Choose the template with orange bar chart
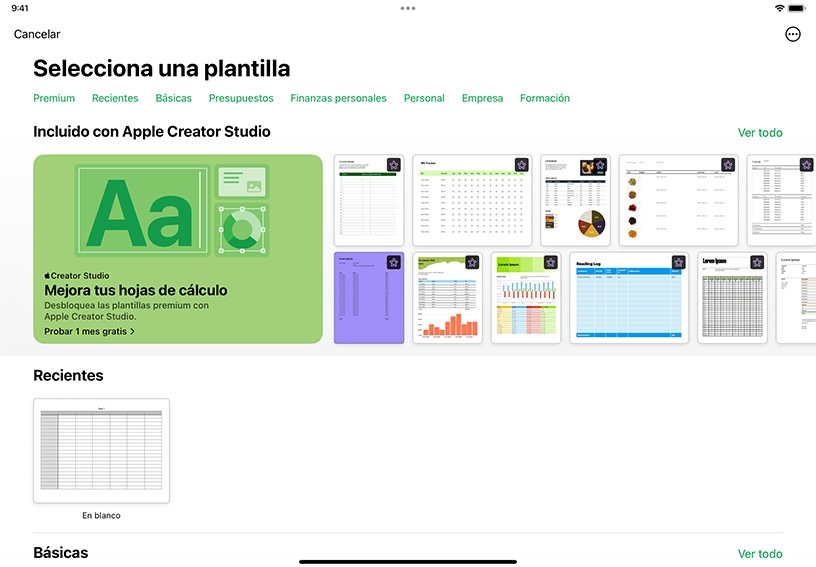 [448, 298]
